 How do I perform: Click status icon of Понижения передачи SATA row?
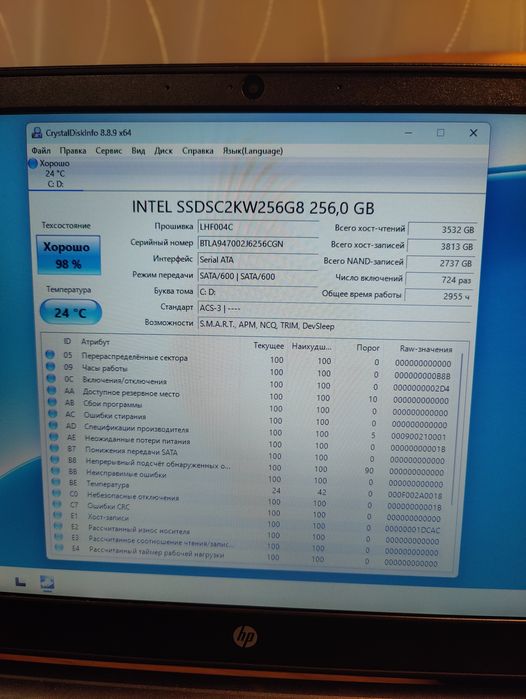(54, 448)
